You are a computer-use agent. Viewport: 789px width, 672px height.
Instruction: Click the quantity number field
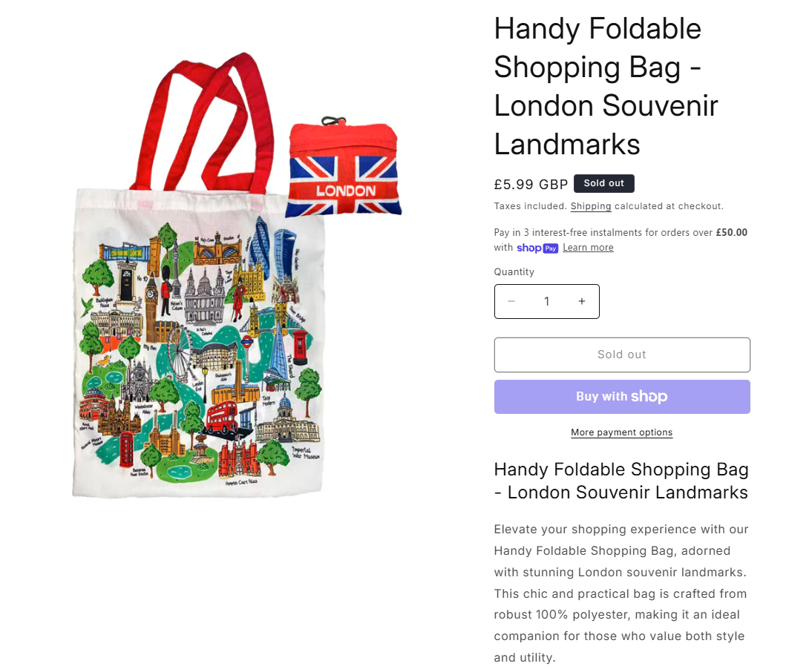[546, 301]
